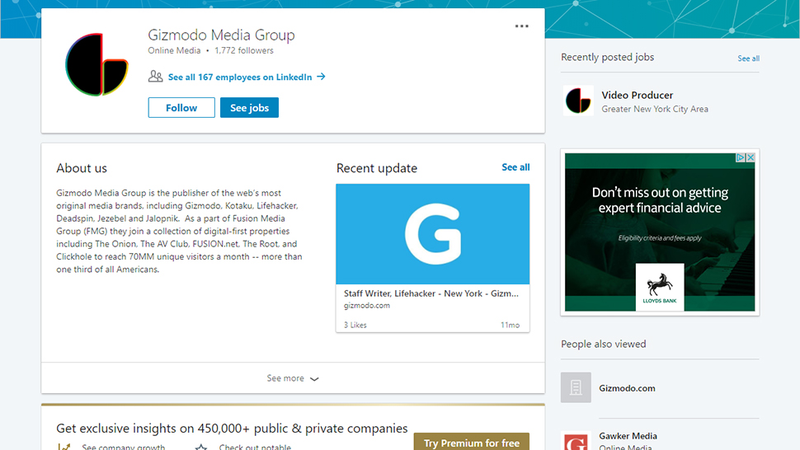Screen dimensions: 800x450
Task: Click the Gawker Media logo
Action: coord(576,441)
